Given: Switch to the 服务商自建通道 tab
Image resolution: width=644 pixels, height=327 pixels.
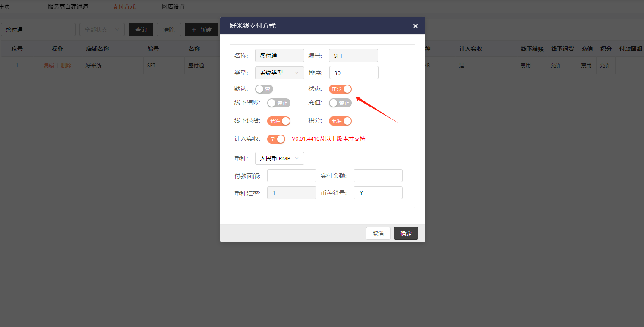Looking at the screenshot, I should 68,6.
